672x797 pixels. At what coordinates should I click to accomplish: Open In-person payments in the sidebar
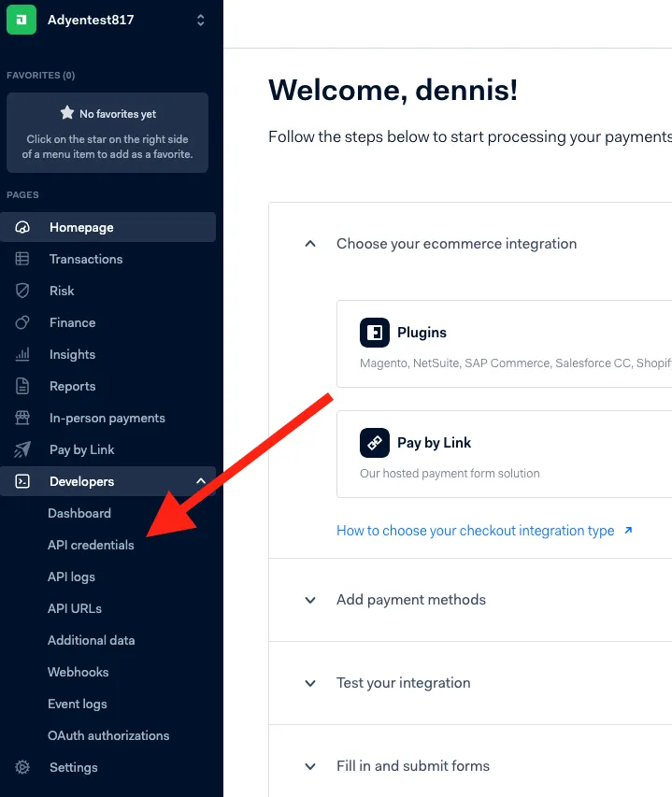pyautogui.click(x=107, y=418)
